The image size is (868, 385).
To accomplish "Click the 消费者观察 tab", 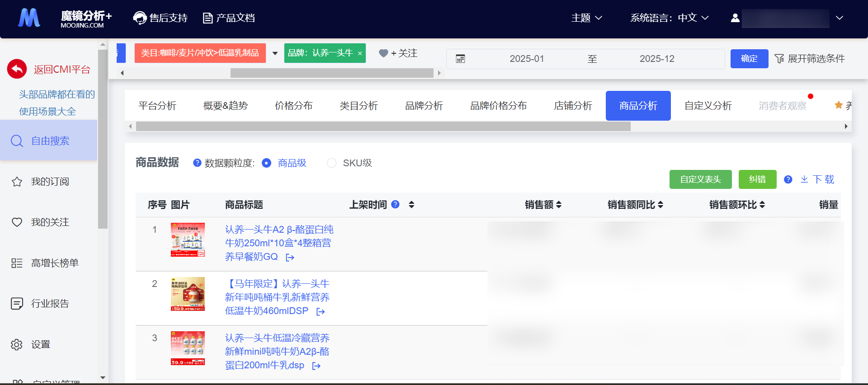I will [782, 106].
